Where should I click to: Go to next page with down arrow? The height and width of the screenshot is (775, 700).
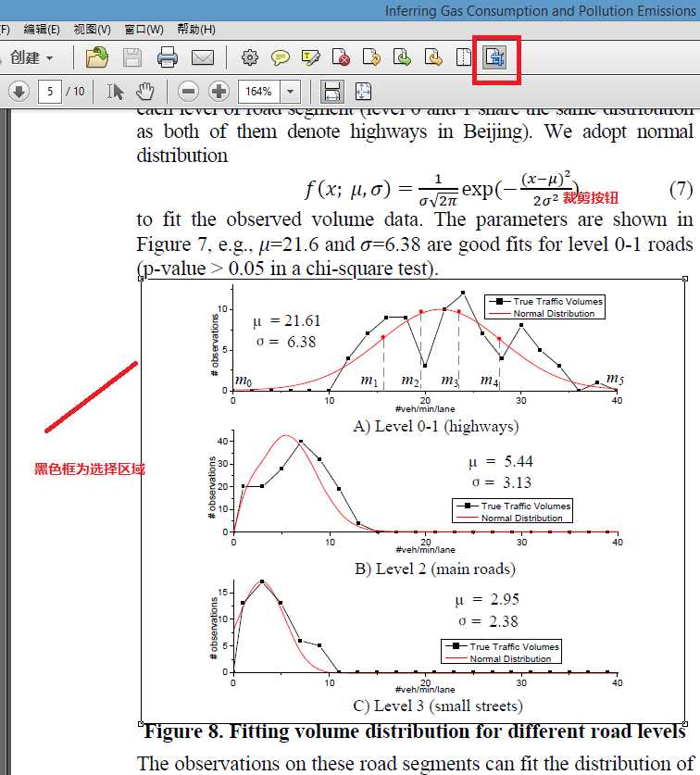[x=19, y=92]
